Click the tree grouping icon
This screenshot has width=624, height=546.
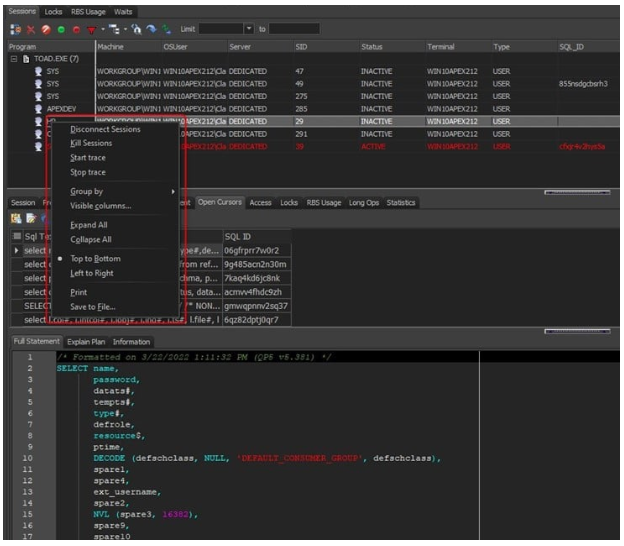114,29
